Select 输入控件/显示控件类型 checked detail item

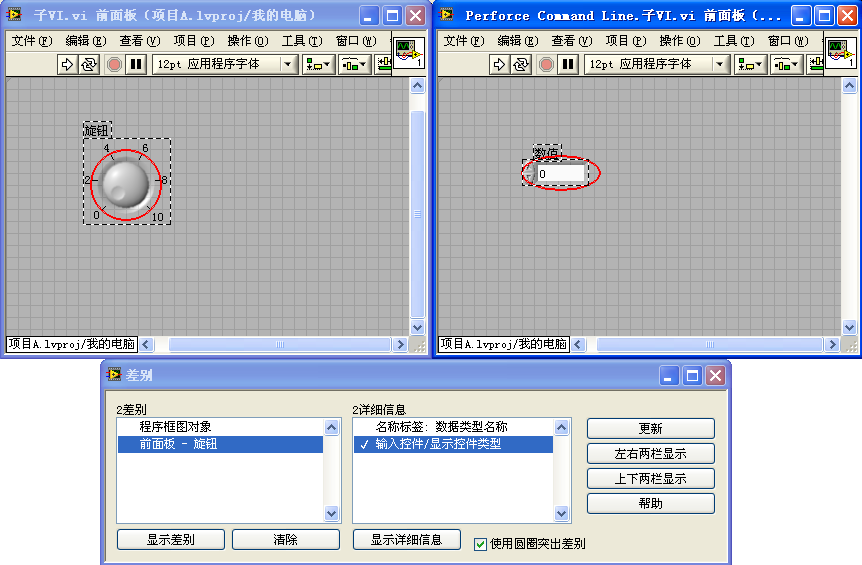[438, 444]
